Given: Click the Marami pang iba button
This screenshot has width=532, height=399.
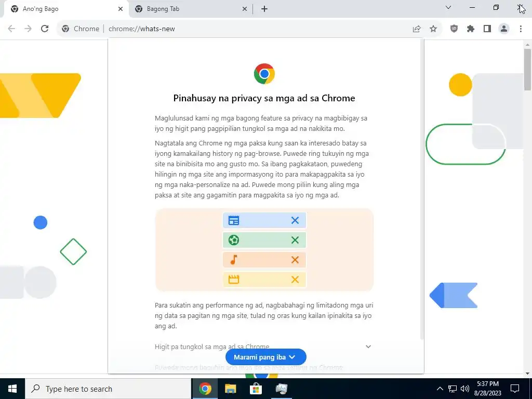Looking at the screenshot, I should tap(265, 357).
